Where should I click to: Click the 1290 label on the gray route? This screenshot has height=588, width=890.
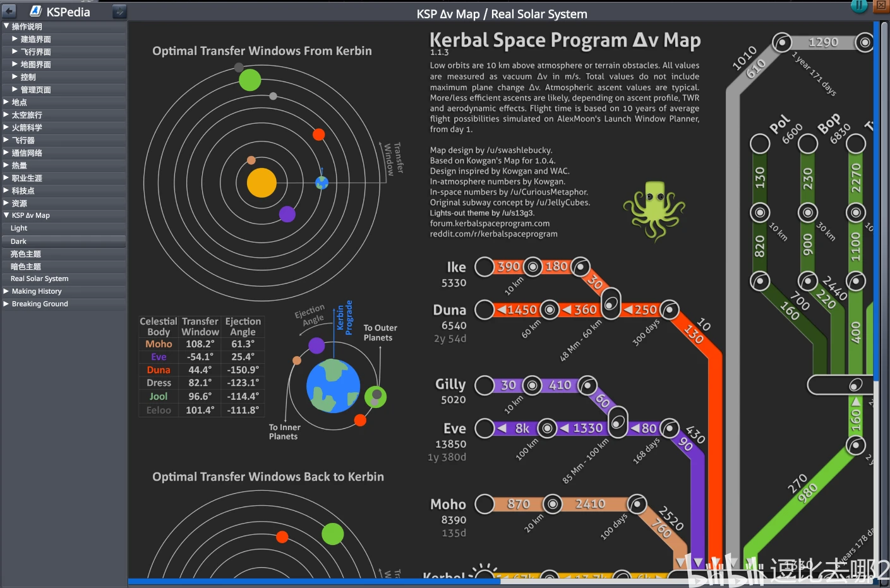click(824, 42)
